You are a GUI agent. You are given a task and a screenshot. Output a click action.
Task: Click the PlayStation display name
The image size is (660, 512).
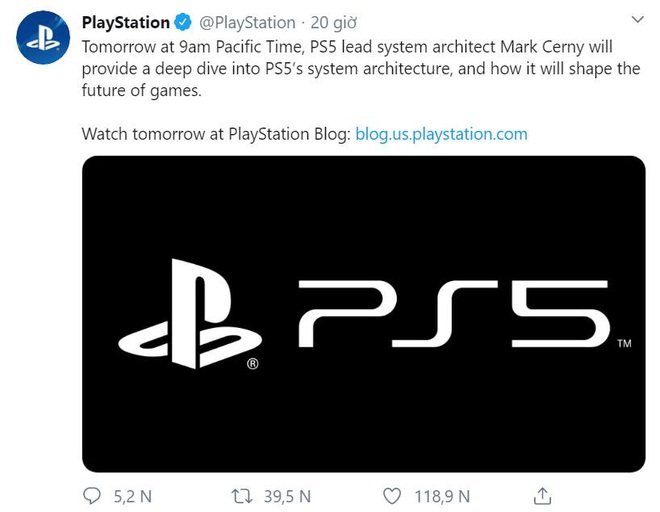[125, 22]
